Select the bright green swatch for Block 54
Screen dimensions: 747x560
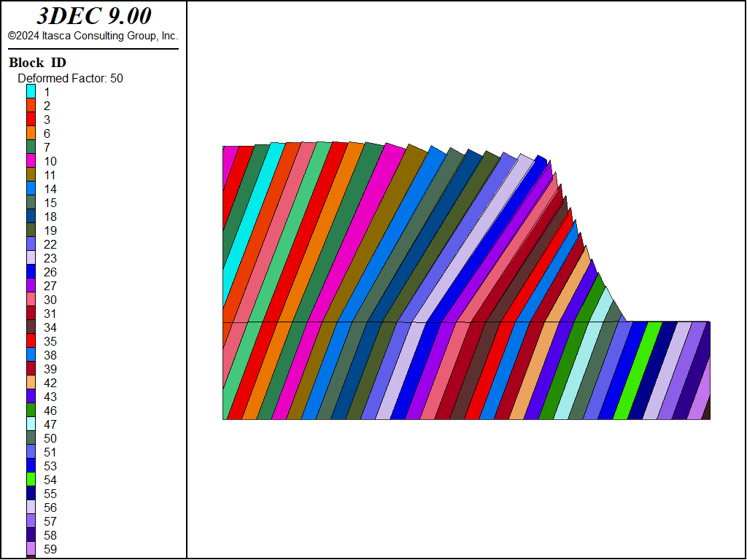(x=31, y=480)
